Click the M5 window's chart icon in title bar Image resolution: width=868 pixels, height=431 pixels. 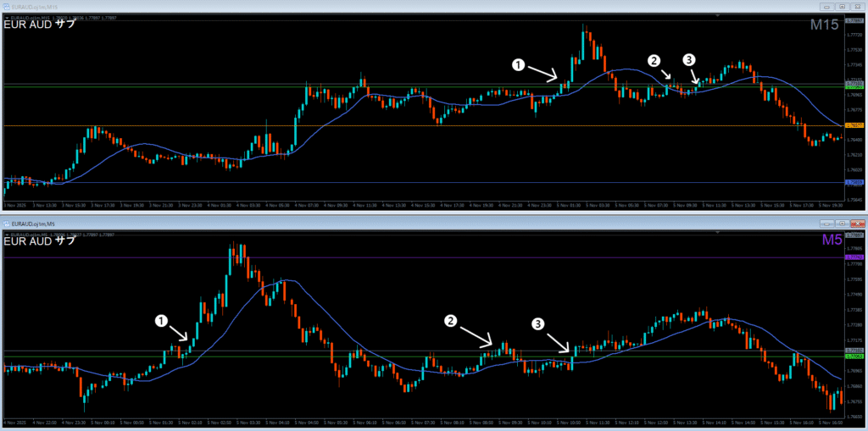6,224
